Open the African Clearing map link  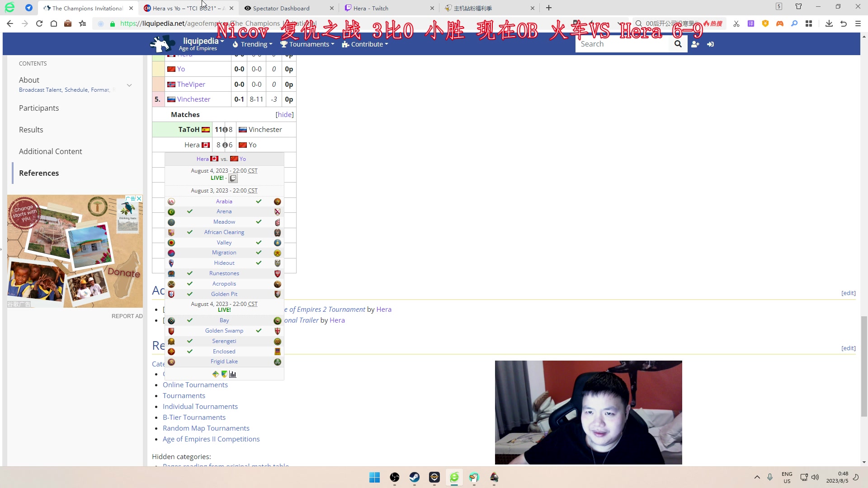point(224,232)
